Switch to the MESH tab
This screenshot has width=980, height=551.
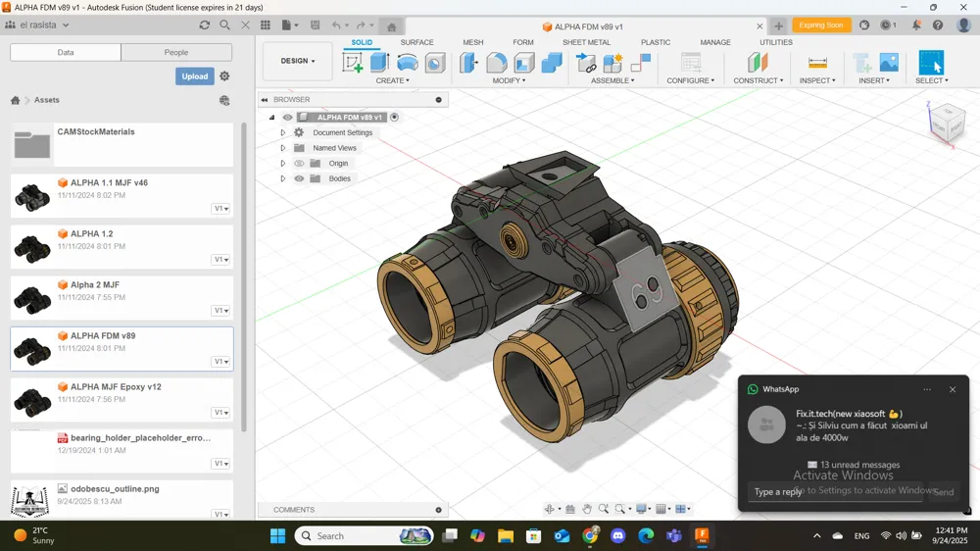click(x=473, y=42)
